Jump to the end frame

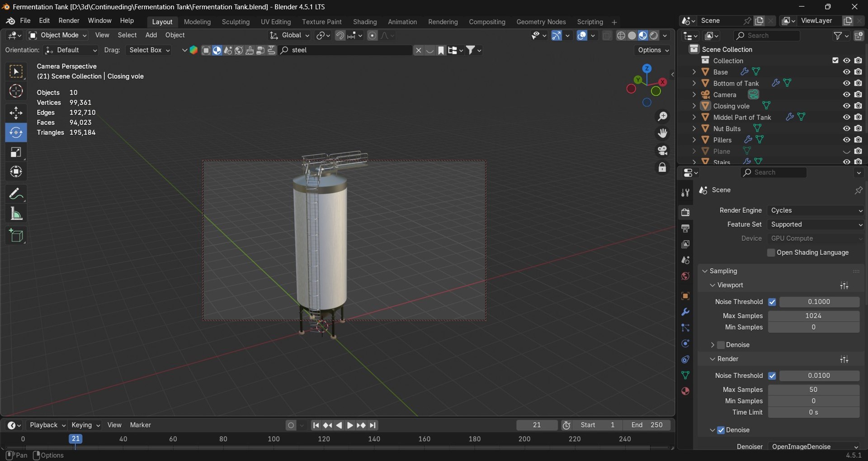373,426
